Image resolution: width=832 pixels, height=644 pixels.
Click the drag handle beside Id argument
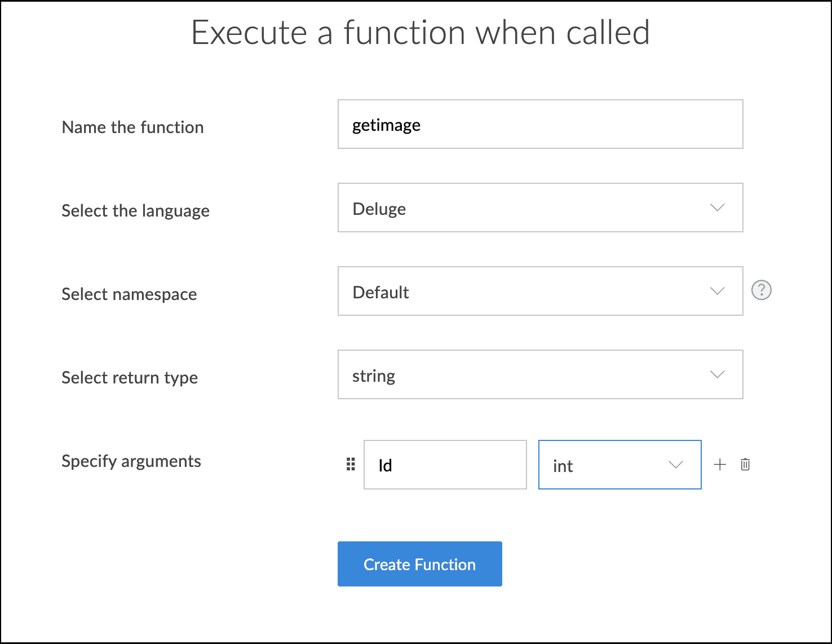coord(351,464)
